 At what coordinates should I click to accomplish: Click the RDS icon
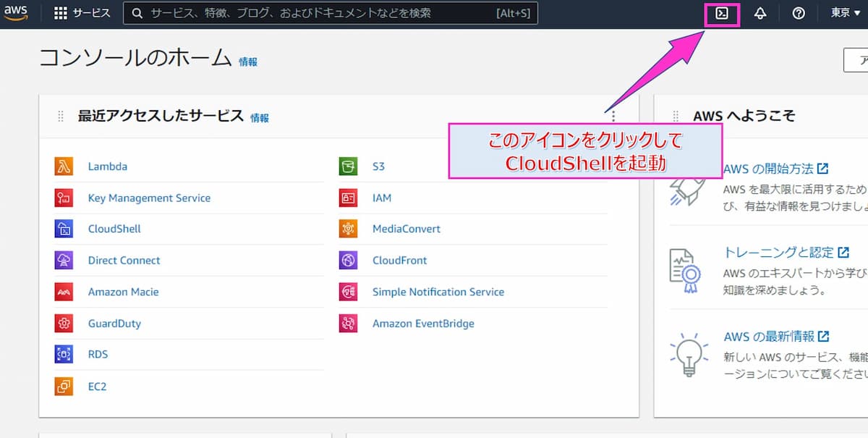pyautogui.click(x=64, y=355)
